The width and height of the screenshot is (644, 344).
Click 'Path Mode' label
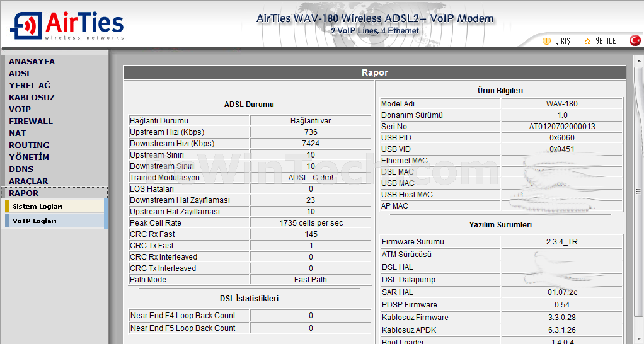[x=148, y=280]
